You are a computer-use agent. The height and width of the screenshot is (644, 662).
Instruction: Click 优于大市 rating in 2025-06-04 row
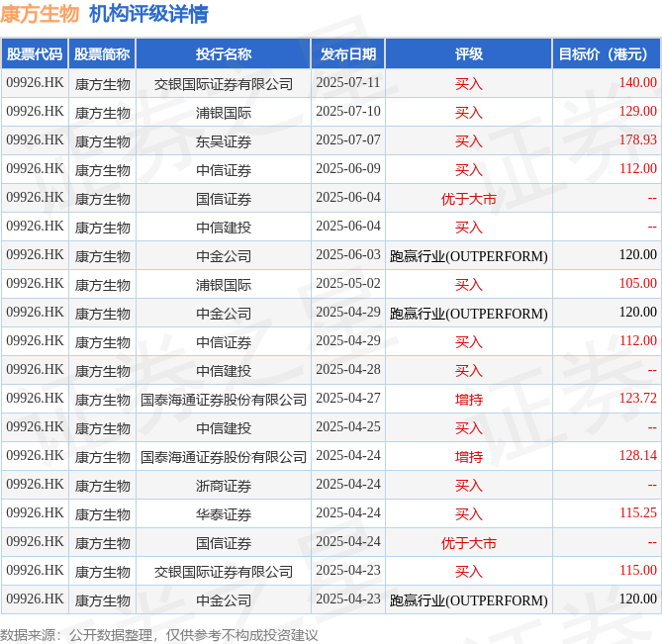pyautogui.click(x=469, y=199)
